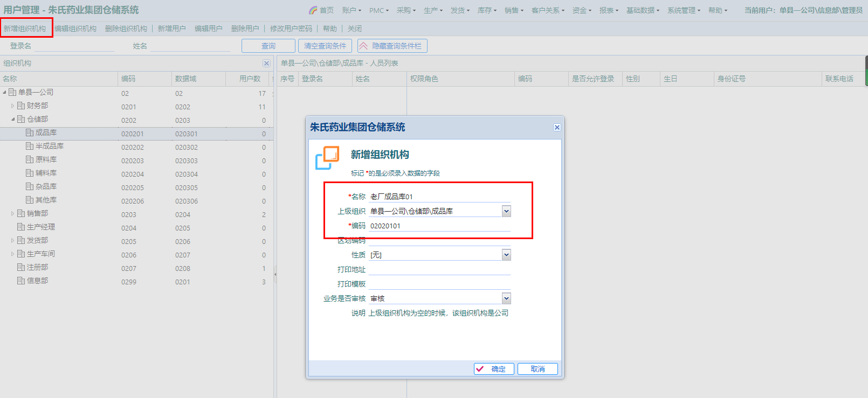The height and width of the screenshot is (398, 868).
Task: Open the 库存 menu
Action: [x=487, y=10]
